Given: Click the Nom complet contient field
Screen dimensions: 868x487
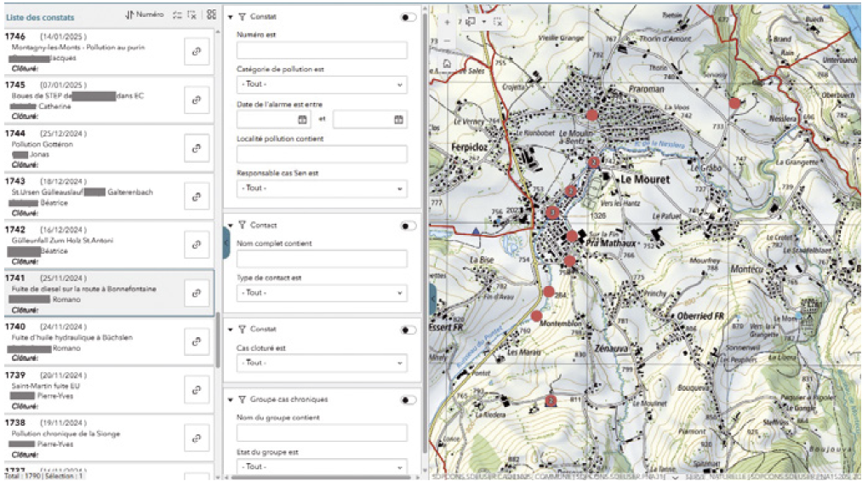Looking at the screenshot, I should 322,259.
